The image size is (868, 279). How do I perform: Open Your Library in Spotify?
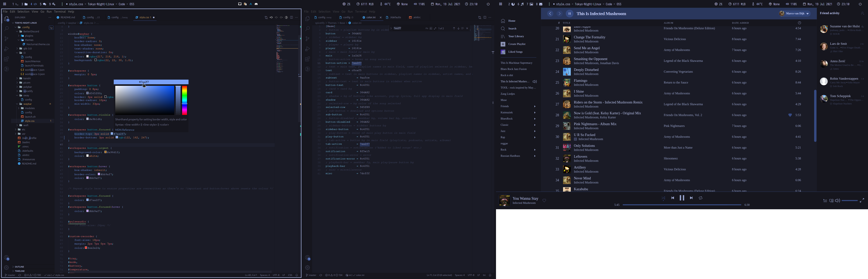coord(512,36)
